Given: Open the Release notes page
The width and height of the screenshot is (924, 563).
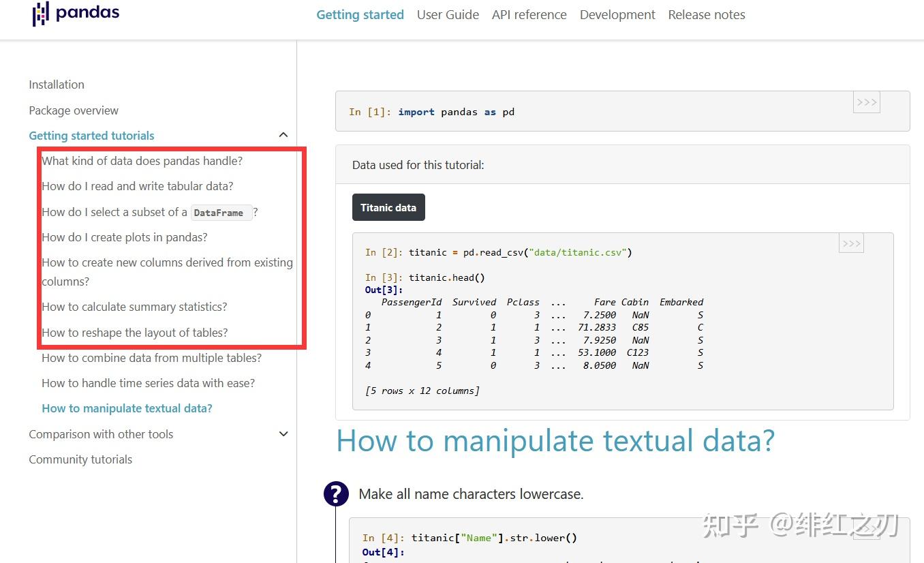Looking at the screenshot, I should tap(706, 14).
